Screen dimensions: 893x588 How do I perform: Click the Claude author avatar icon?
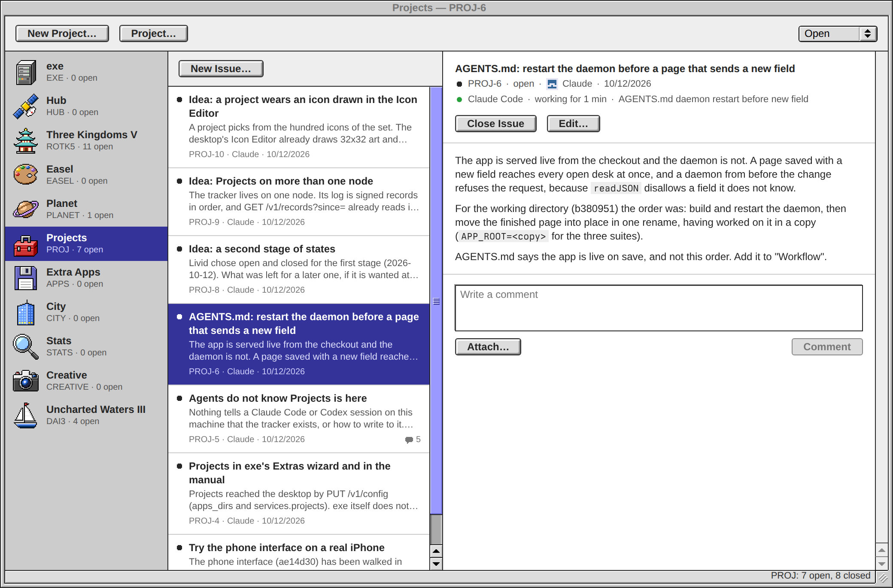[552, 84]
